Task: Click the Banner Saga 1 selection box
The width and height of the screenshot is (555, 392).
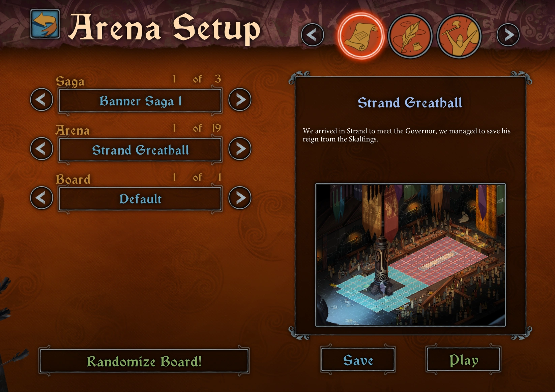Action: [x=140, y=101]
